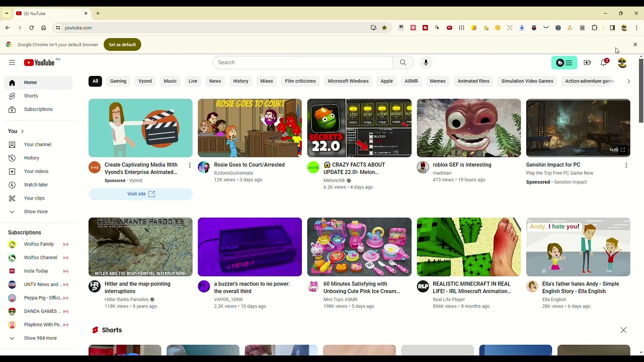The width and height of the screenshot is (644, 362).
Task: Open Your clips
Action: pos(38,198)
